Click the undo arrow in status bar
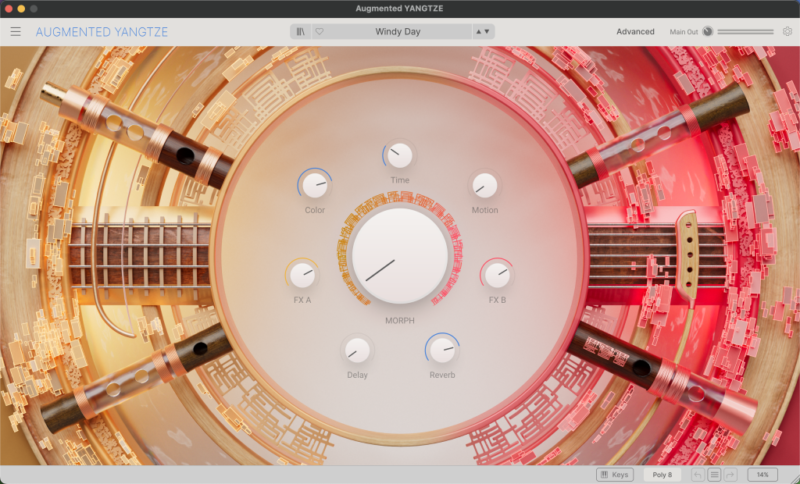Image resolution: width=800 pixels, height=484 pixels. 697,474
